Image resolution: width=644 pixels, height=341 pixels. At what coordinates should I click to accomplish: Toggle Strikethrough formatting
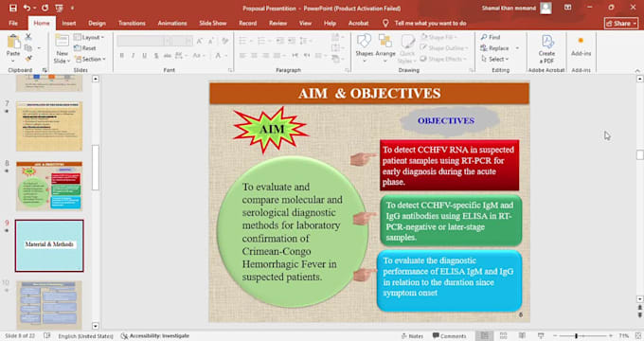pos(168,56)
